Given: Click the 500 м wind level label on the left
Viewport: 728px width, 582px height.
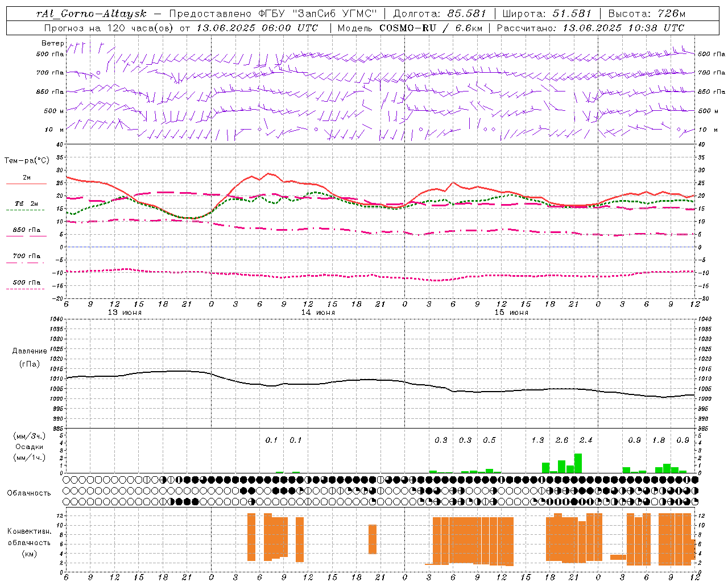Looking at the screenshot, I should (x=54, y=111).
